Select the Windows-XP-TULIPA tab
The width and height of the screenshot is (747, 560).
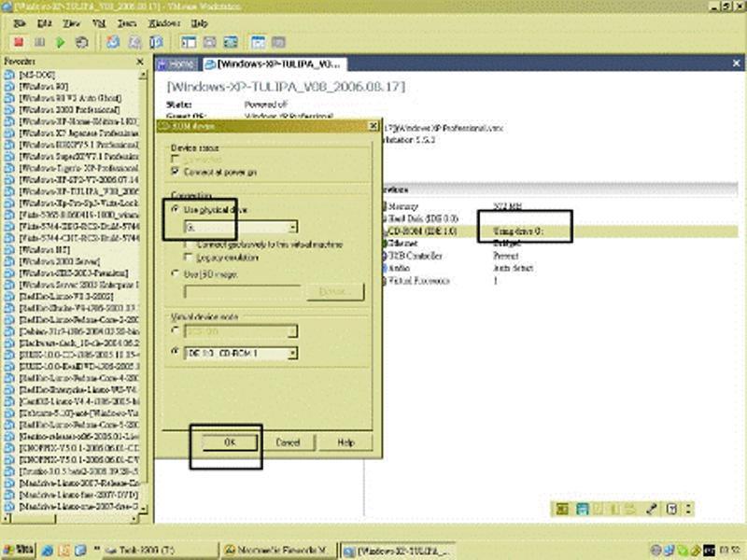point(274,64)
